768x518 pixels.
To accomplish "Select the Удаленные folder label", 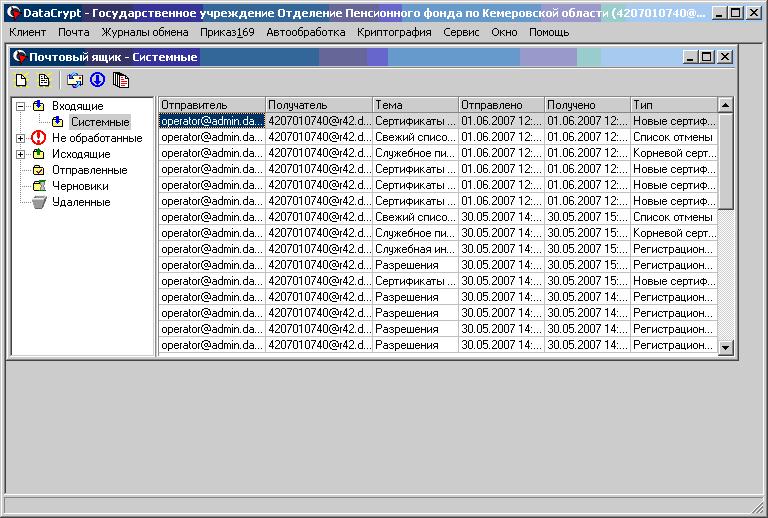I will click(81, 202).
